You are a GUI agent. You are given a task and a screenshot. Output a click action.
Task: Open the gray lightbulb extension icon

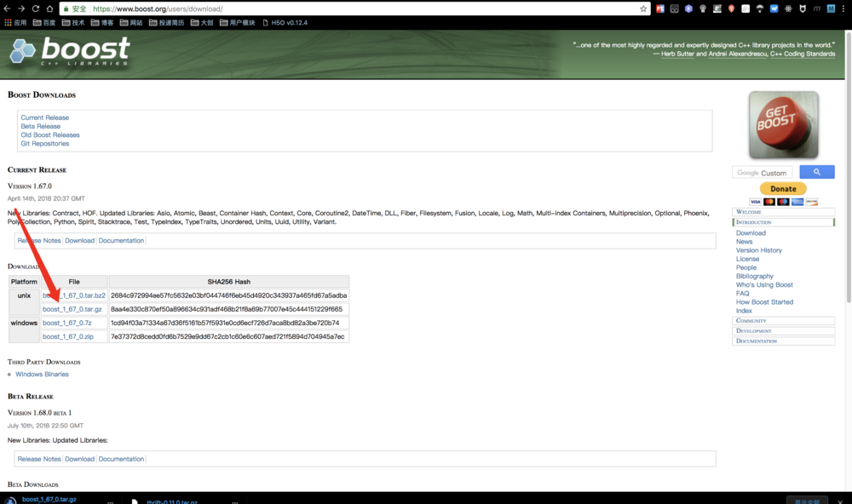coord(703,9)
